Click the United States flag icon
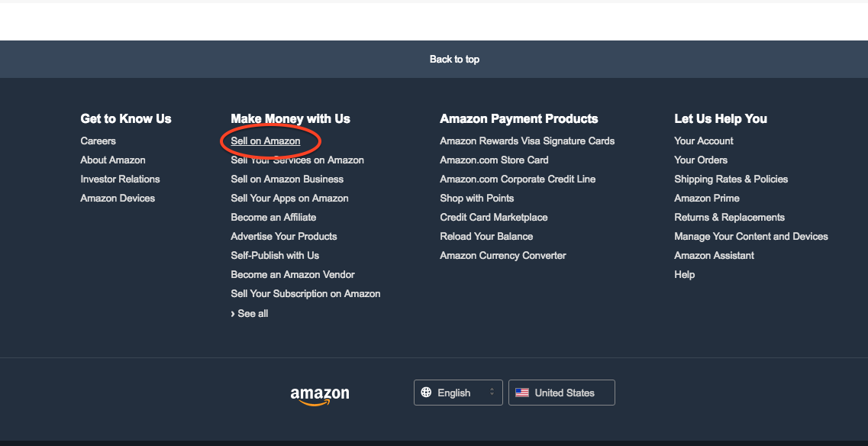Screen dimensions: 868x446 point(522,393)
